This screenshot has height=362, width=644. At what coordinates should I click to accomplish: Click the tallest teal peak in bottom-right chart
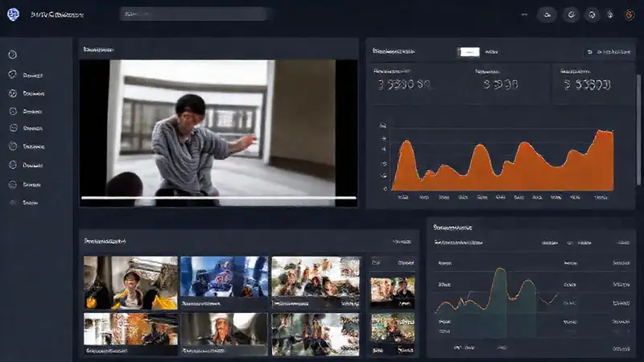tap(500, 269)
